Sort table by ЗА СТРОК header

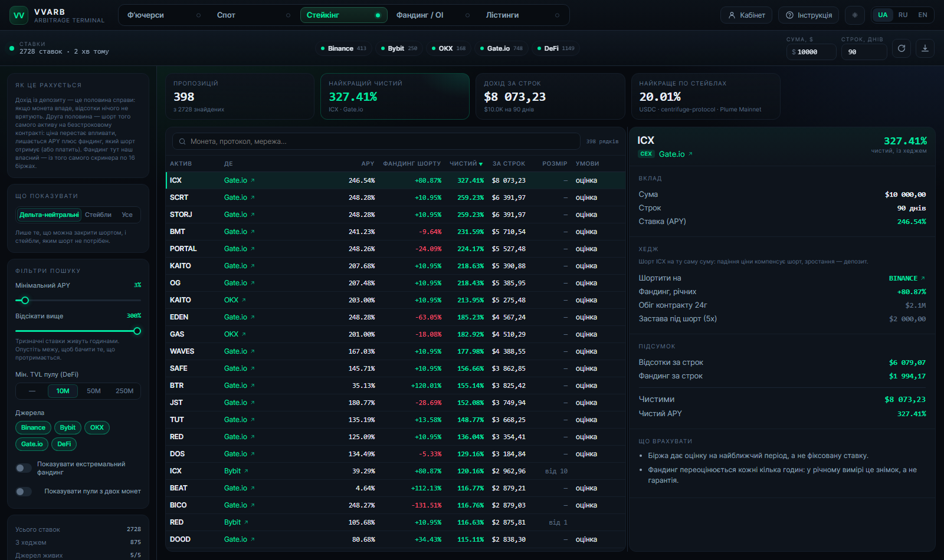point(509,164)
